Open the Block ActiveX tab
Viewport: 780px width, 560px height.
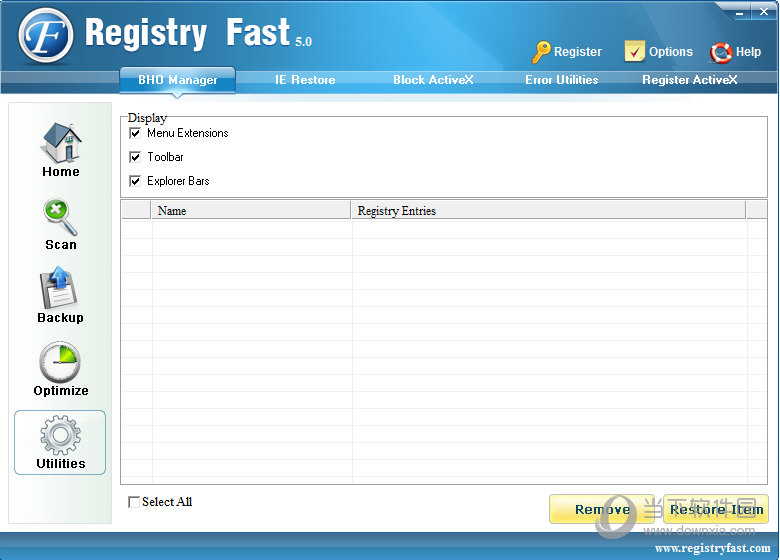433,80
